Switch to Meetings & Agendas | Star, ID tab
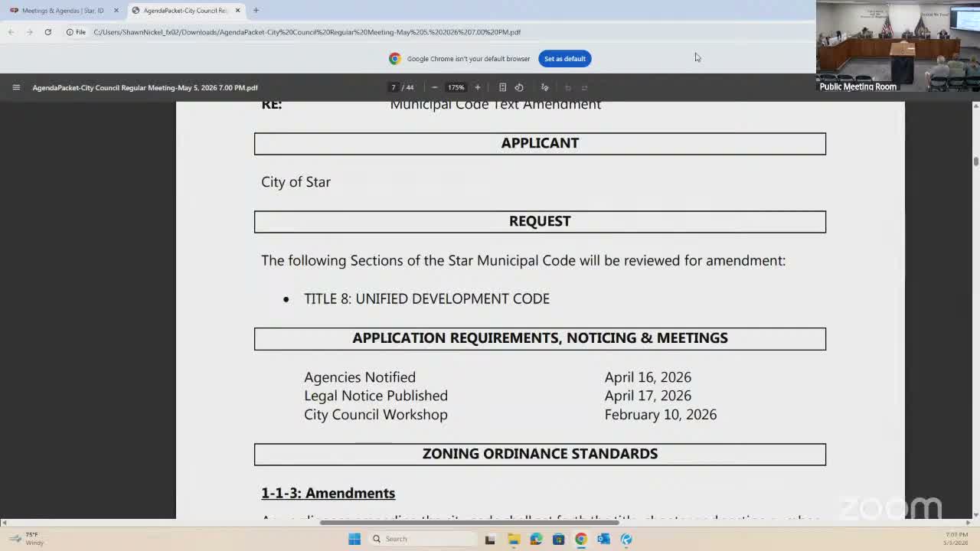Image resolution: width=980 pixels, height=551 pixels. [x=63, y=10]
